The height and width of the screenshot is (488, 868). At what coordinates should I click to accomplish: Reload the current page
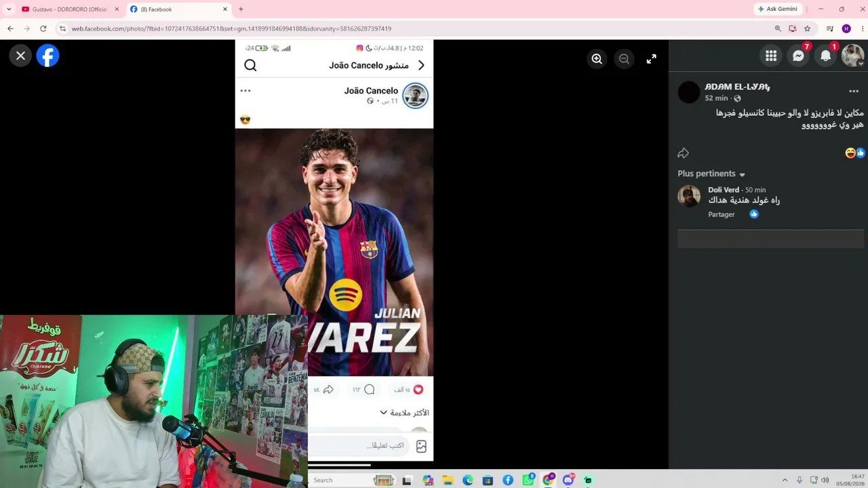(43, 28)
